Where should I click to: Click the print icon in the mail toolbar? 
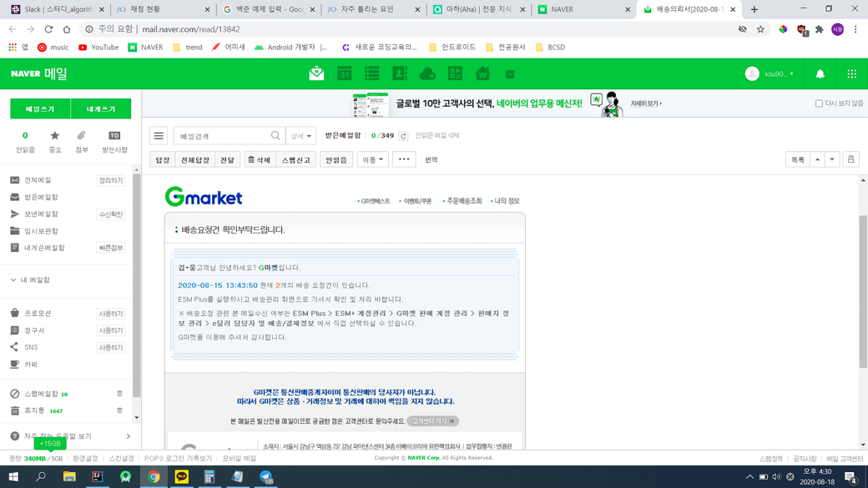(x=850, y=159)
